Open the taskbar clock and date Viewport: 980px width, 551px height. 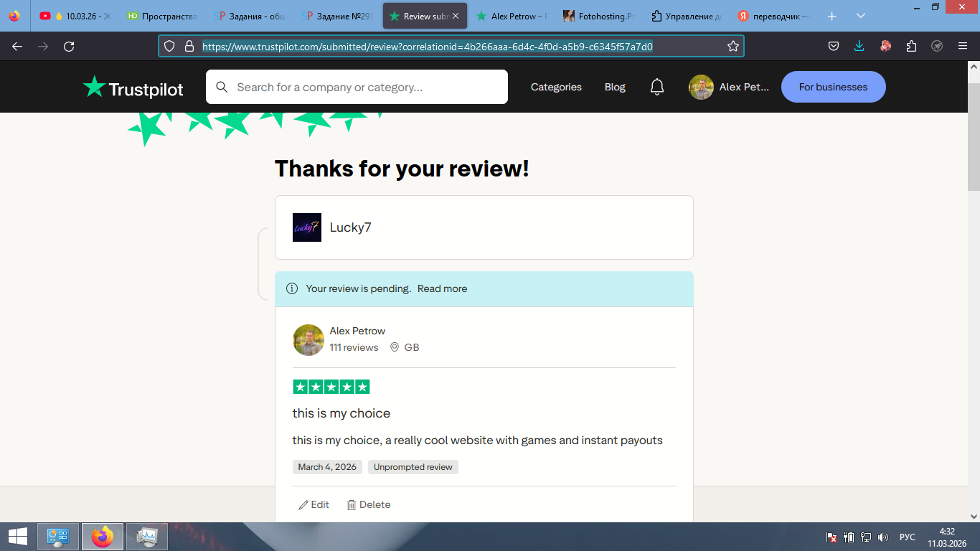pos(947,537)
